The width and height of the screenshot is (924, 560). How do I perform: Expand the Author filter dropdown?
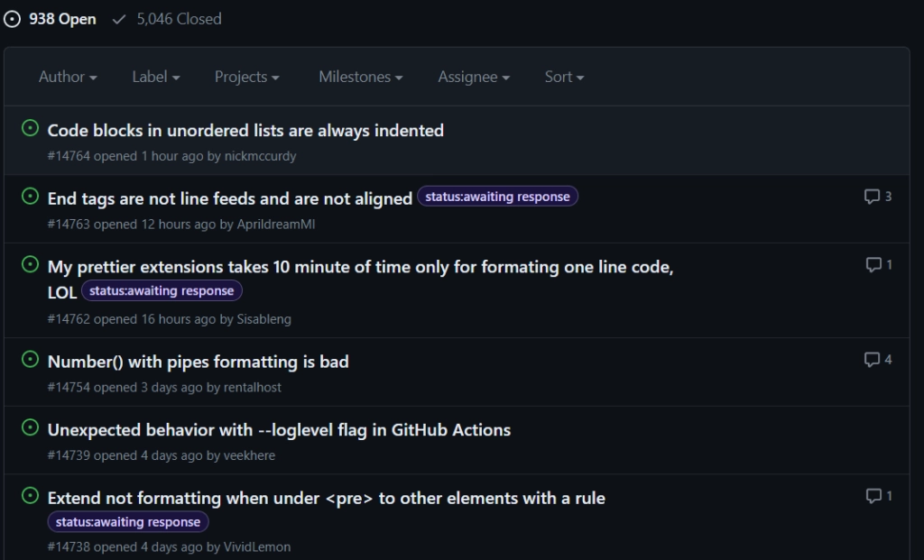(x=68, y=78)
